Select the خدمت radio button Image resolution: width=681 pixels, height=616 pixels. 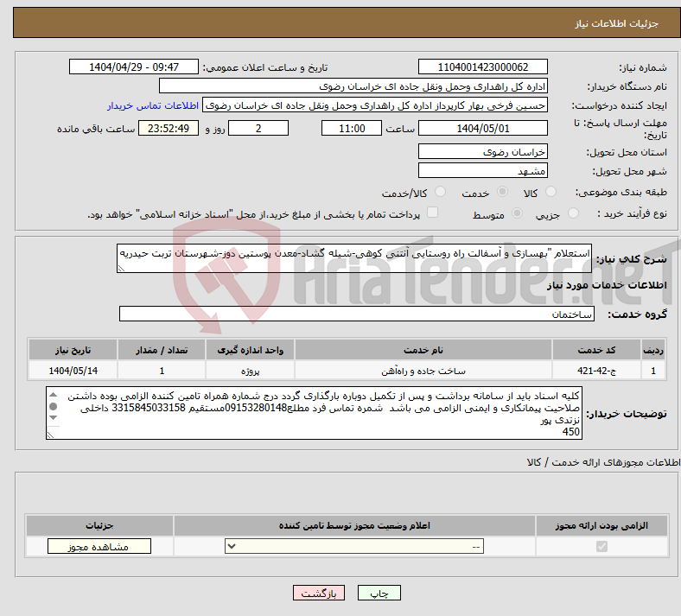click(502, 192)
